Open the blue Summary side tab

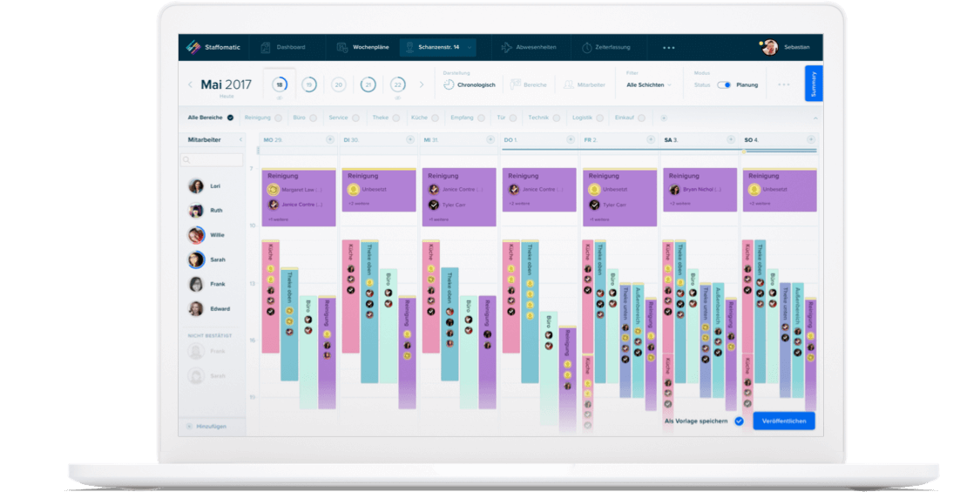tap(814, 84)
